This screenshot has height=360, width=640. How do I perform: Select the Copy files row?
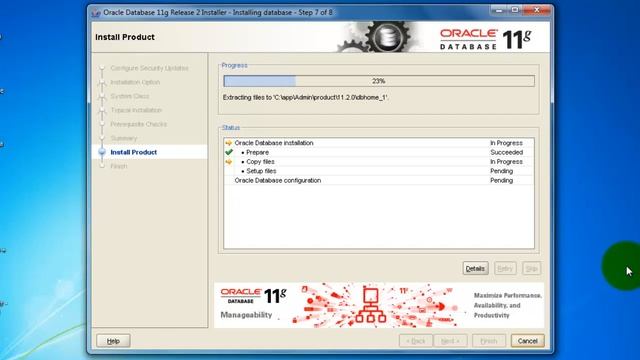[379, 162]
